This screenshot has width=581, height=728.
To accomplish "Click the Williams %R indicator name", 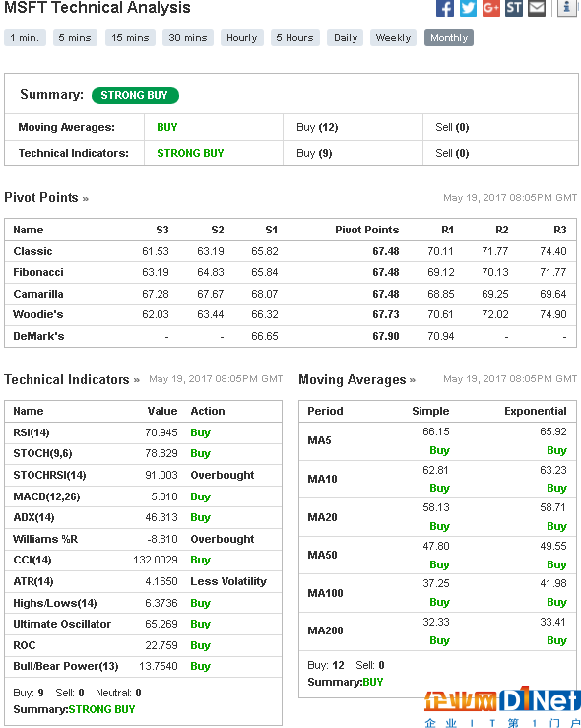I will [x=45, y=539].
